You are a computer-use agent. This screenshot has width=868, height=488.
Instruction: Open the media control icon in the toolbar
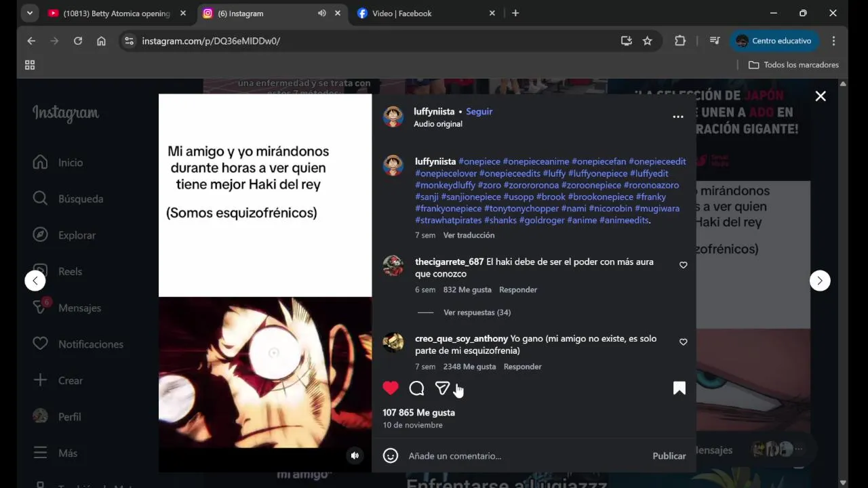coord(715,41)
